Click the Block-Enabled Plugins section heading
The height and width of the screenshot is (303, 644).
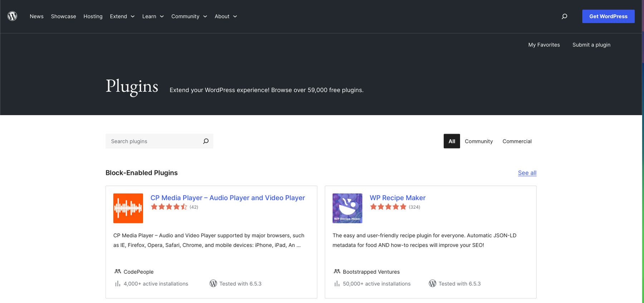141,173
